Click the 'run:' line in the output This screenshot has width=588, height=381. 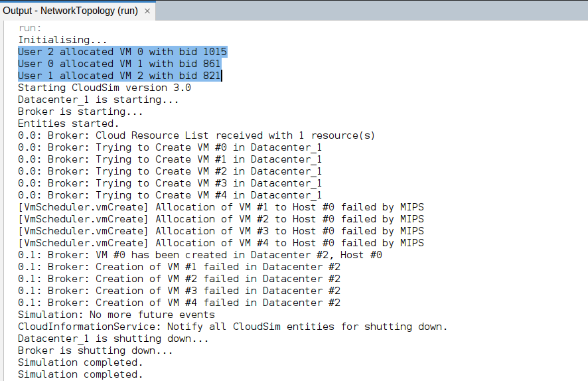pos(30,28)
